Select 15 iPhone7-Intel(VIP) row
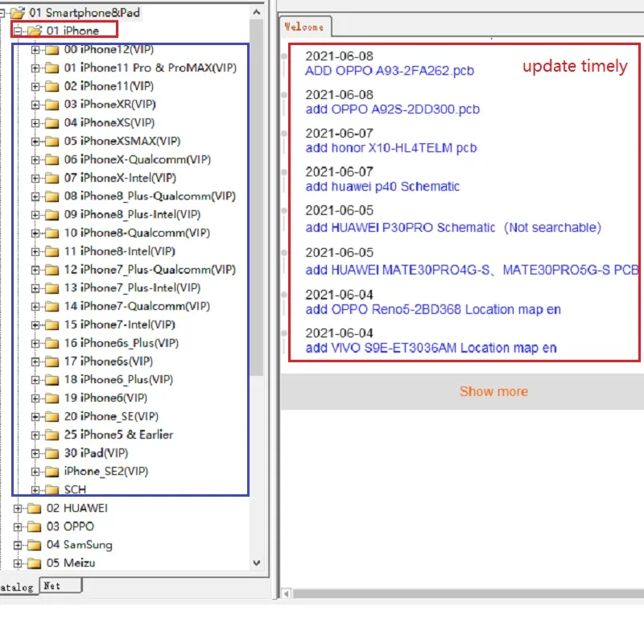644x644 pixels. pos(119,325)
